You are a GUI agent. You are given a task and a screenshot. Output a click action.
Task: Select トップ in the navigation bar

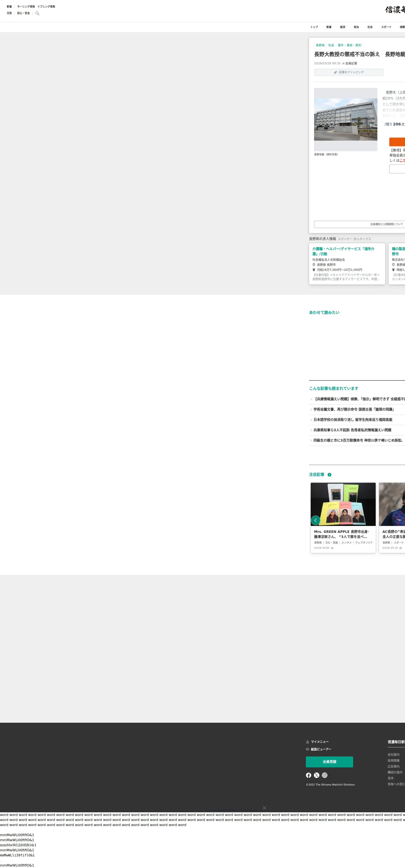tap(314, 27)
